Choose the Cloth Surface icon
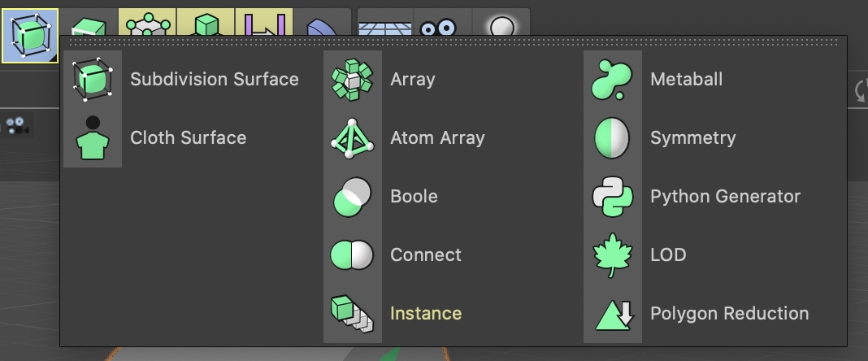868x361 pixels. point(93,138)
